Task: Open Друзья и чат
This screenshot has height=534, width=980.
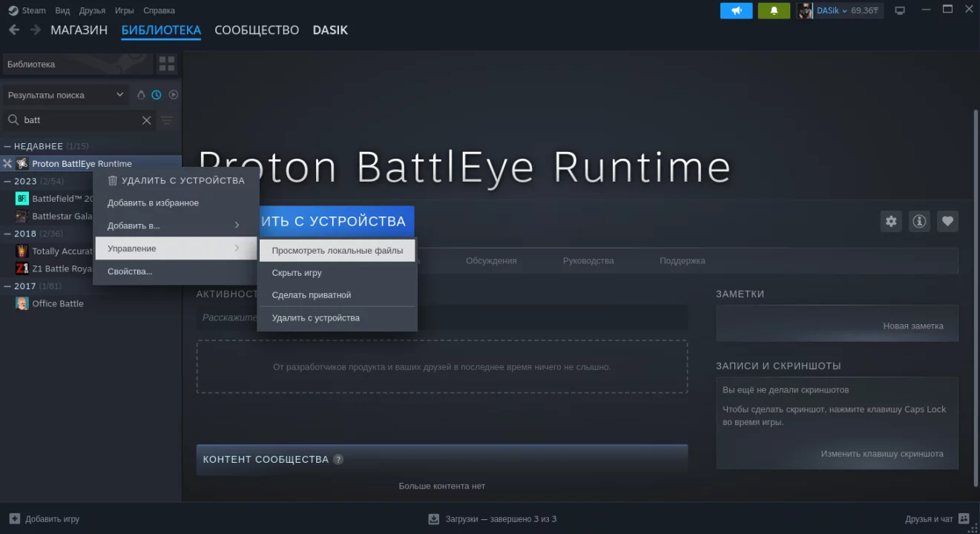Action: 938,519
